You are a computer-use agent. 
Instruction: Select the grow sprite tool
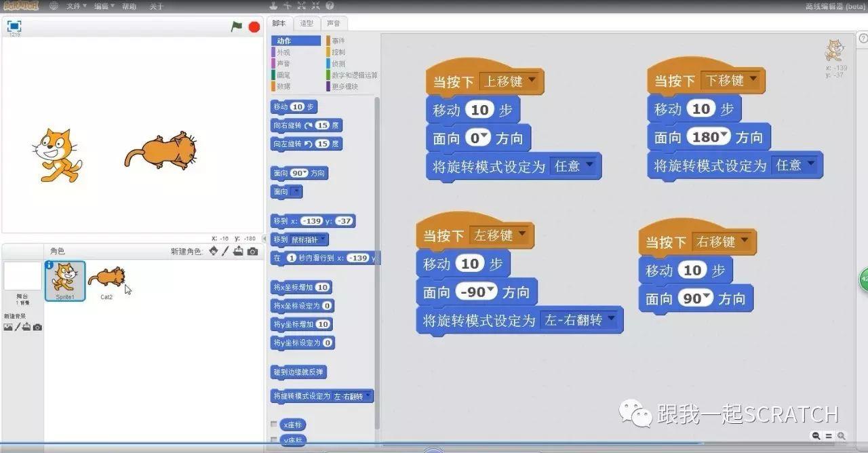pyautogui.click(x=302, y=5)
